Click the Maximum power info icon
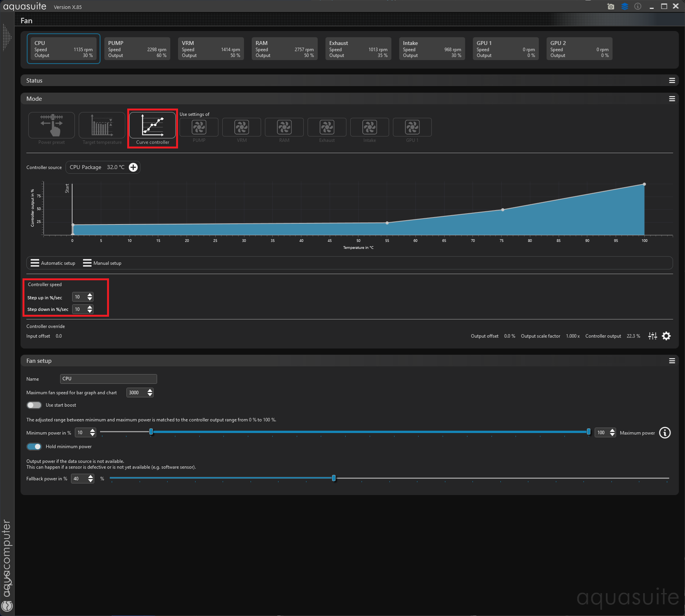 point(665,433)
